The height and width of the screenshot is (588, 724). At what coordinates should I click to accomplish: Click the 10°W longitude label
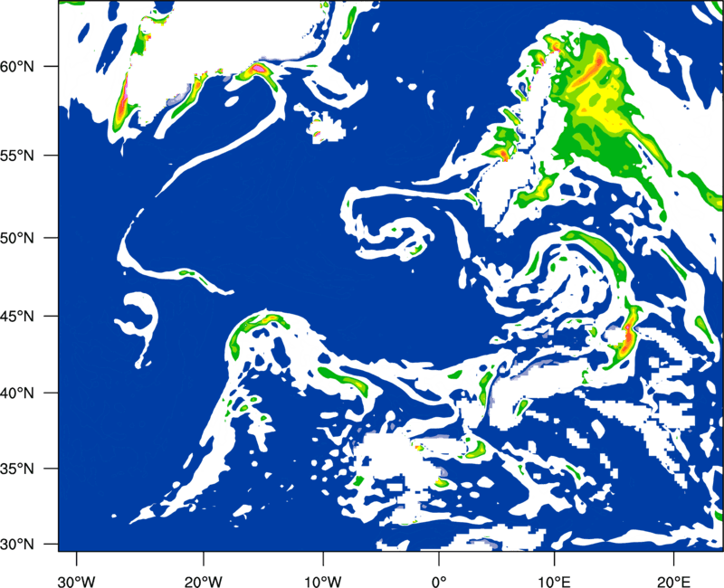[322, 582]
